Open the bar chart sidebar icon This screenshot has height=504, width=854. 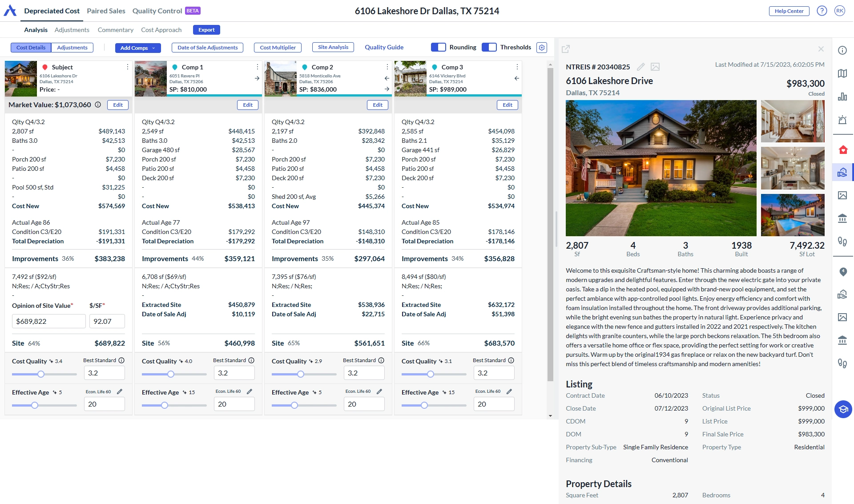[x=842, y=97]
